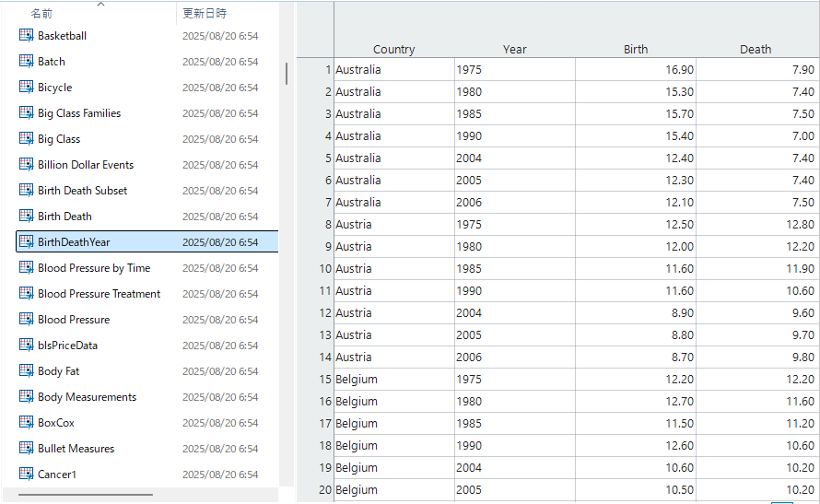Click the Blood Pressure Treatment file icon
820x504 pixels.
point(26,293)
